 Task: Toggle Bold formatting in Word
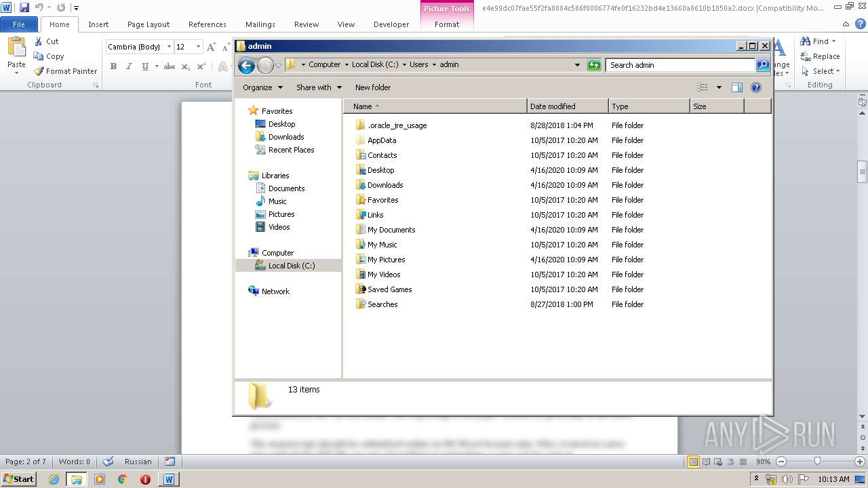113,66
